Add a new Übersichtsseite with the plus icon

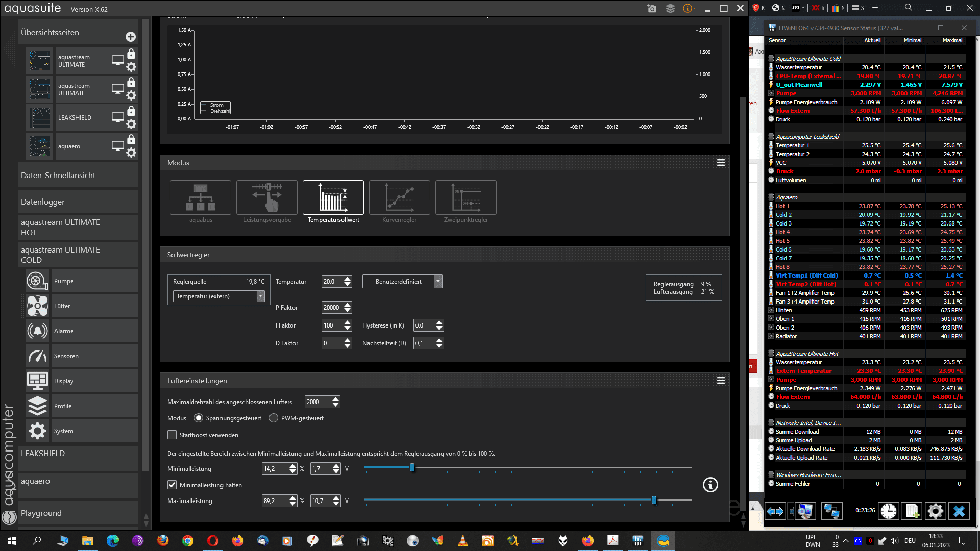(x=131, y=37)
